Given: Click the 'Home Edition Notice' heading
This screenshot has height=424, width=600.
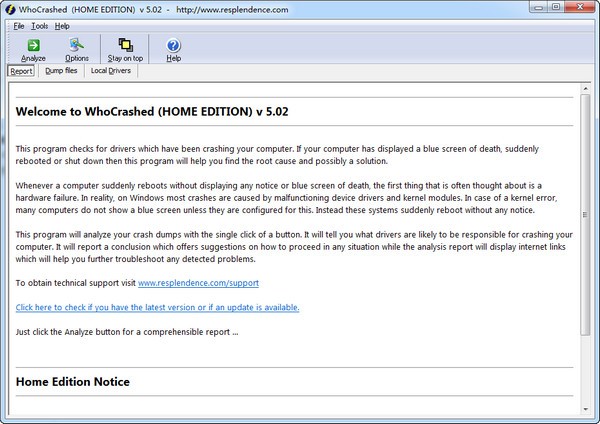Looking at the screenshot, I should (x=73, y=382).
